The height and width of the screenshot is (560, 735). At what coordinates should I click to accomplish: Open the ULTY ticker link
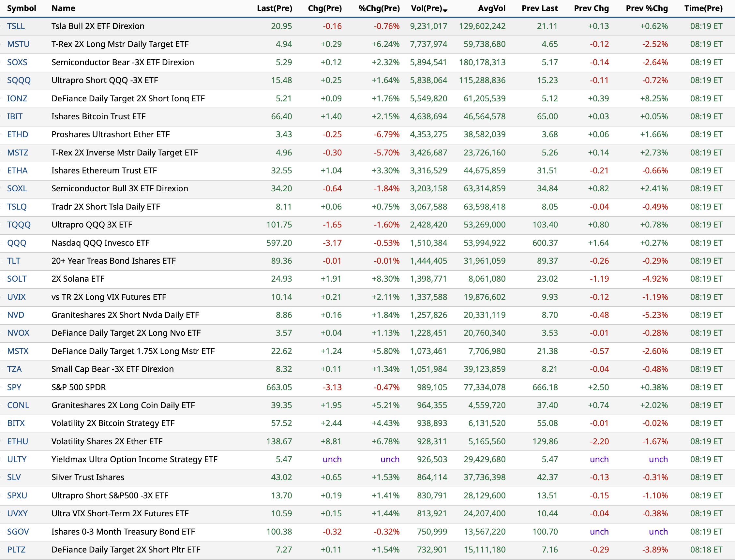pyautogui.click(x=17, y=459)
